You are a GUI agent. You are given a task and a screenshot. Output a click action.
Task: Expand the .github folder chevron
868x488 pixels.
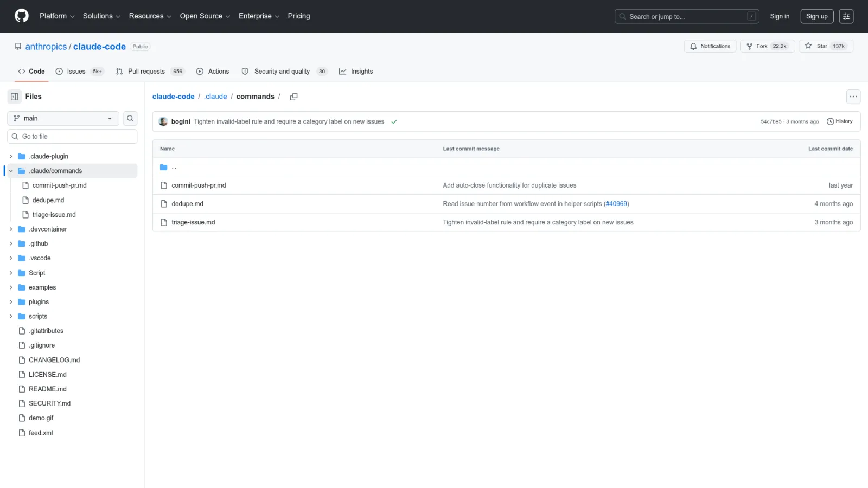click(11, 243)
